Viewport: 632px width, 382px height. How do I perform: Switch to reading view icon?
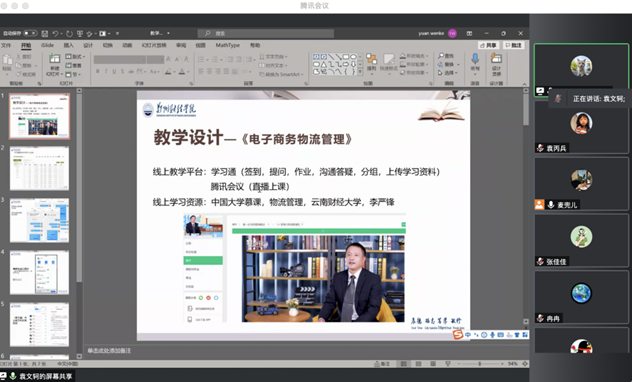433,364
